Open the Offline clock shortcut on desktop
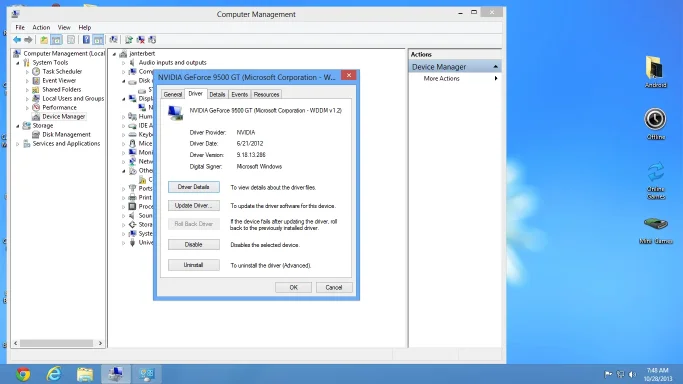Image resolution: width=683 pixels, height=384 pixels. pyautogui.click(x=656, y=124)
